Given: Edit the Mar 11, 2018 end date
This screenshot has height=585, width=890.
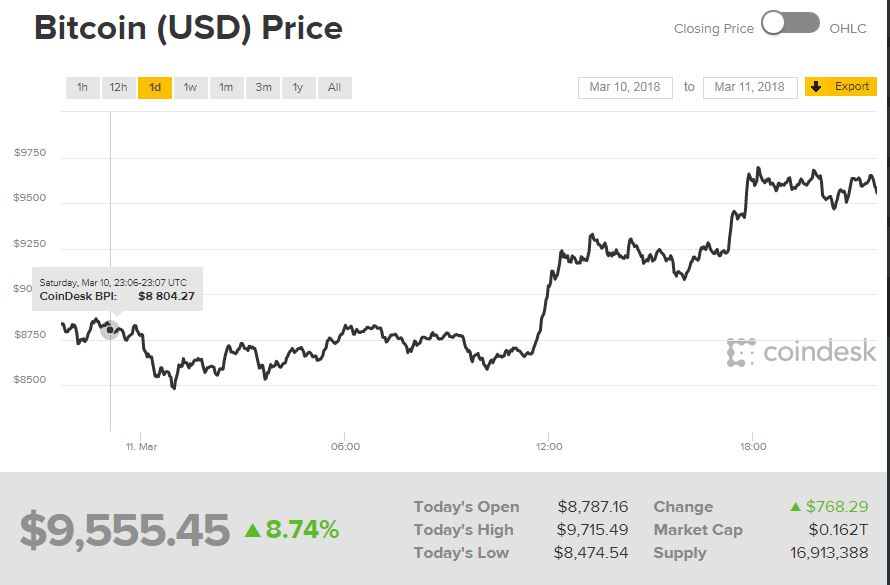Looking at the screenshot, I should point(750,87).
